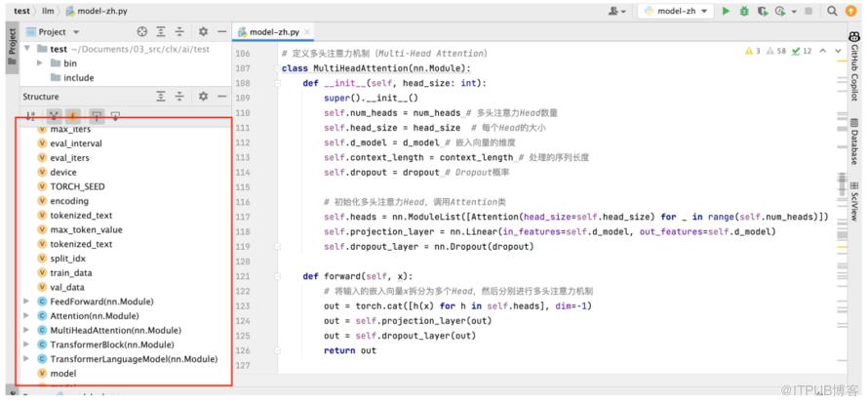Viewport: 868px width, 405px height.
Task: Expand TransformerLanguageModel class in Structure
Action: [x=26, y=359]
